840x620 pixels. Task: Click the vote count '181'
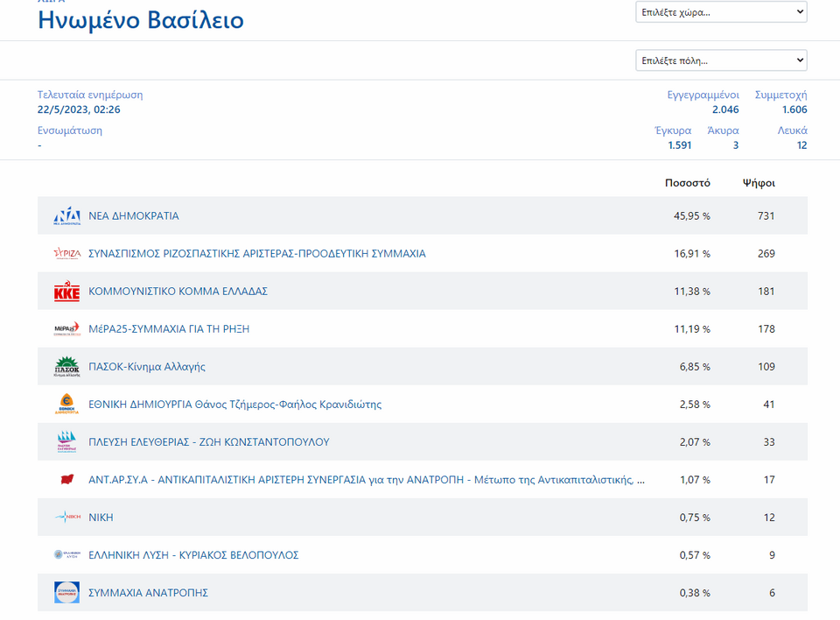pyautogui.click(x=766, y=292)
